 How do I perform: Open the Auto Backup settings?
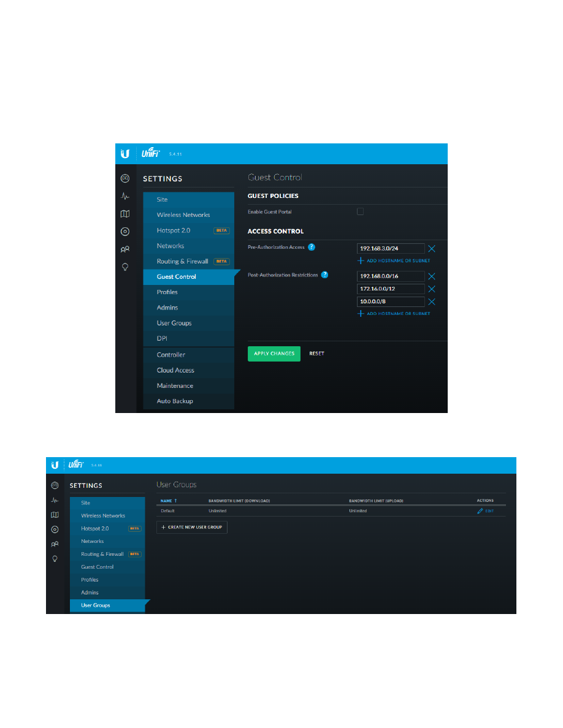(x=175, y=401)
